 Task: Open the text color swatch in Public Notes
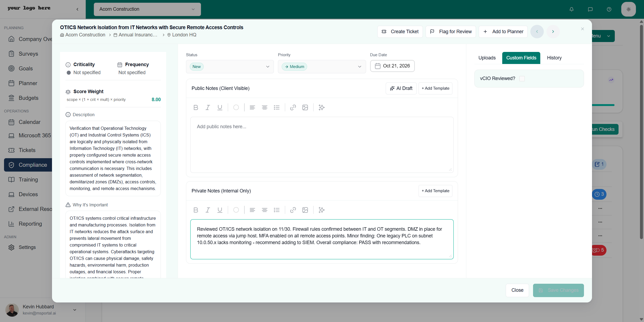click(236, 107)
